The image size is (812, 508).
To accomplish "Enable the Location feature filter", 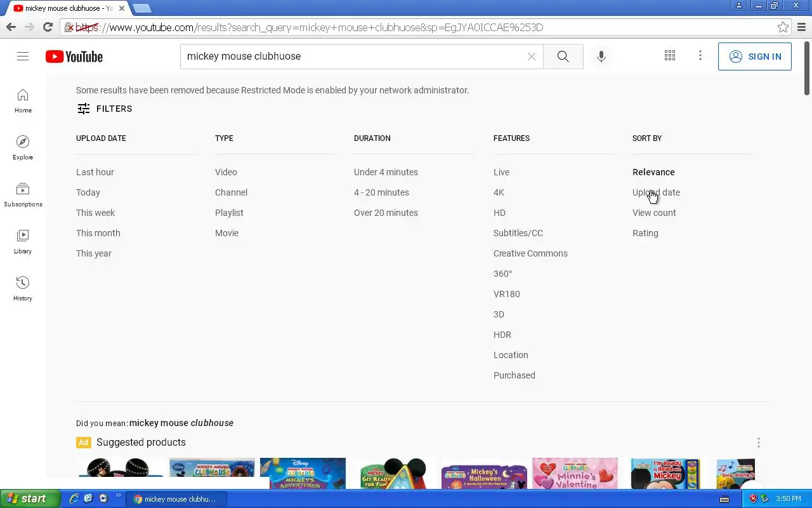I will 511,355.
